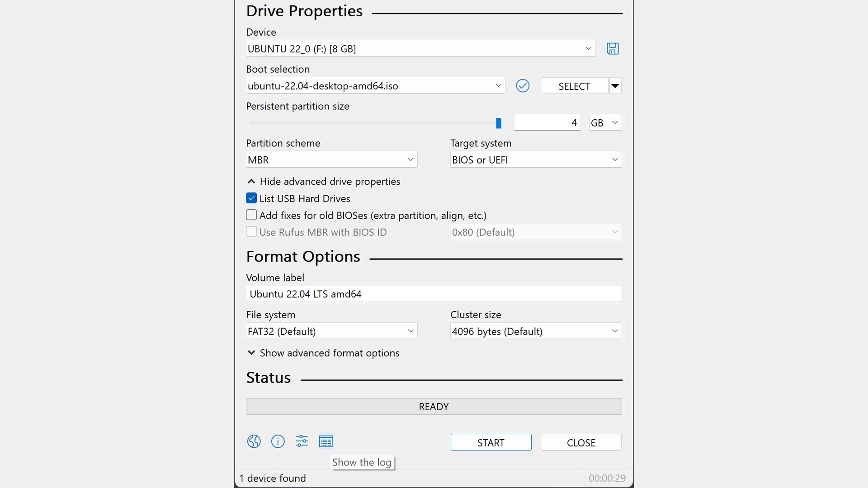Open BIOS ID 0x80 dropdown
Viewport: 868px width, 488px height.
point(536,232)
